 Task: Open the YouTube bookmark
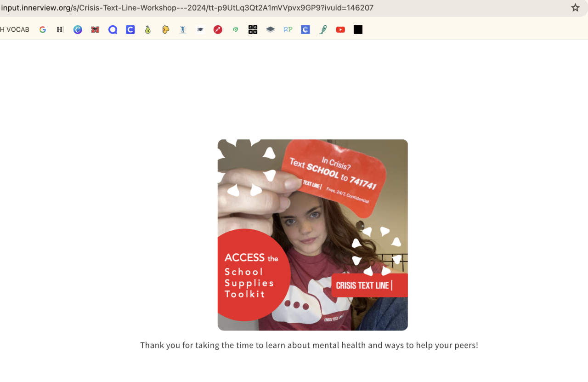340,29
